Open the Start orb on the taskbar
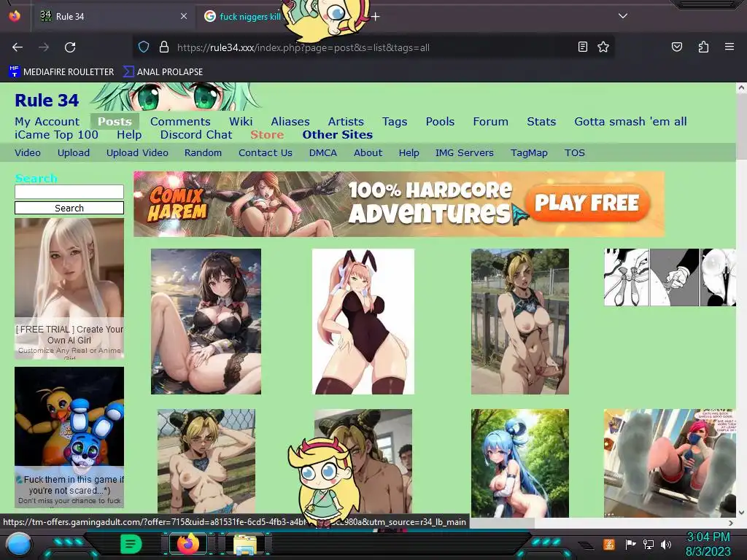The height and width of the screenshot is (560, 747). point(18,545)
